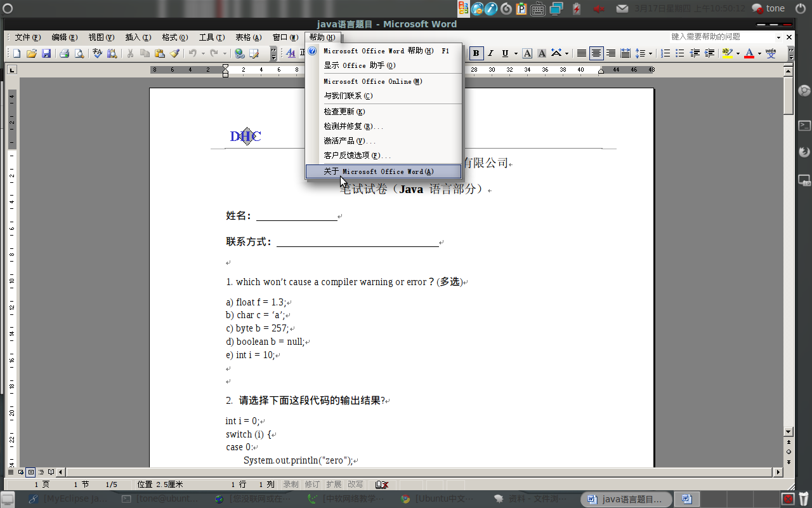Choose 检测并修复(R) menu entry
The height and width of the screenshot is (508, 812).
[383, 126]
